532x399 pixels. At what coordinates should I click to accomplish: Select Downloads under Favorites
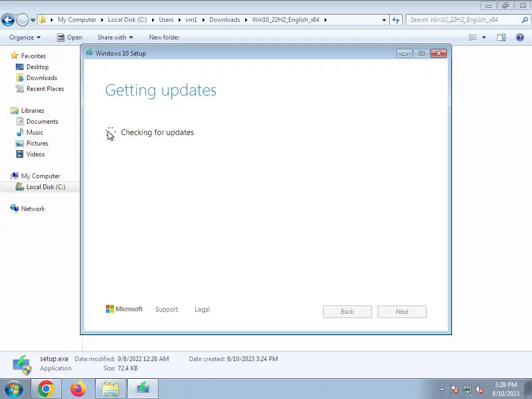click(36, 78)
